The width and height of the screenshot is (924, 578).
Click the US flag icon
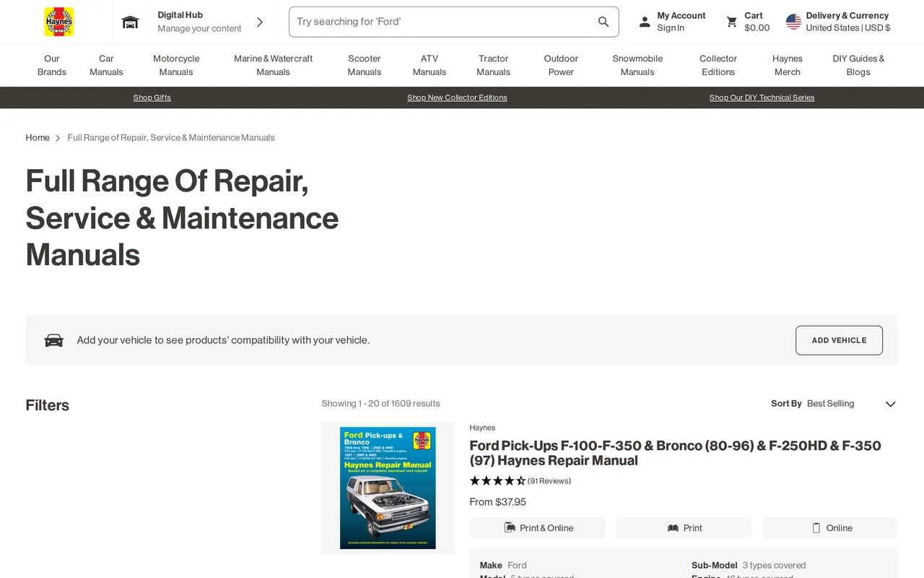(793, 22)
